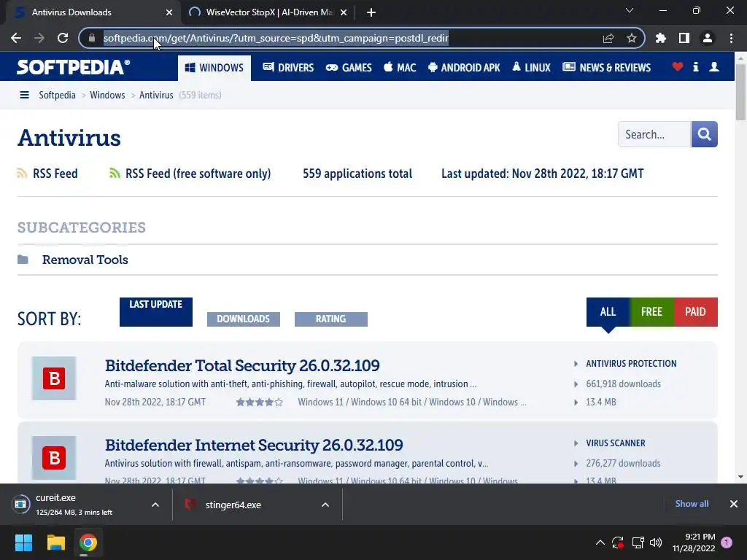Image resolution: width=747 pixels, height=560 pixels.
Task: Open the Chrome extensions puzzle icon
Action: tap(661, 38)
